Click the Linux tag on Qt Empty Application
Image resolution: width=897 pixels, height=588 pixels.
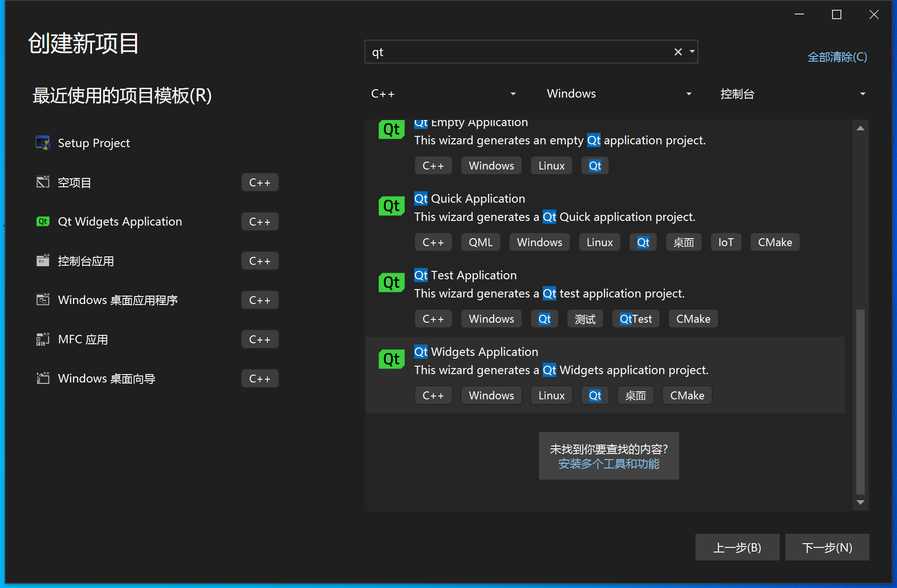(551, 166)
